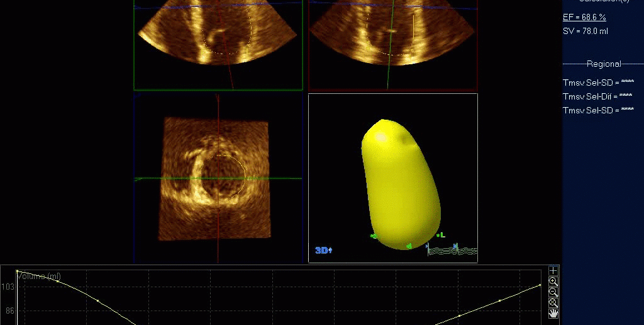This screenshot has width=644, height=325.
Task: Open the underlined EF = 68.6 % value
Action: [x=584, y=17]
